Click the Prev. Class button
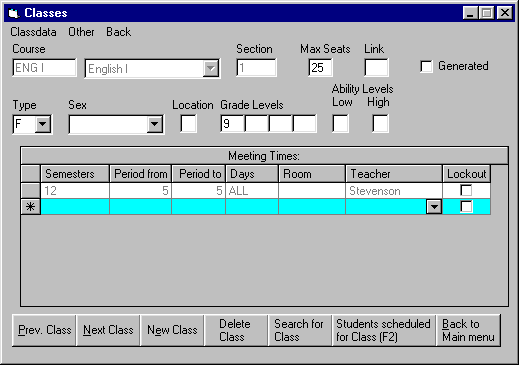Image resolution: width=519 pixels, height=365 pixels. 44,330
